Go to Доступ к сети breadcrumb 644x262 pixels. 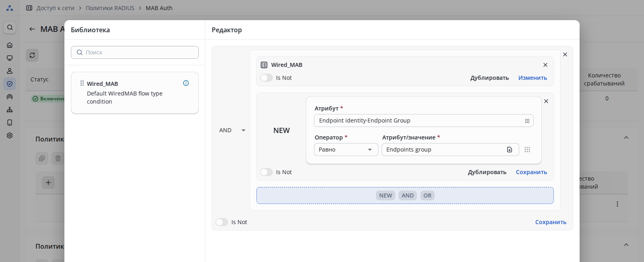pos(55,8)
